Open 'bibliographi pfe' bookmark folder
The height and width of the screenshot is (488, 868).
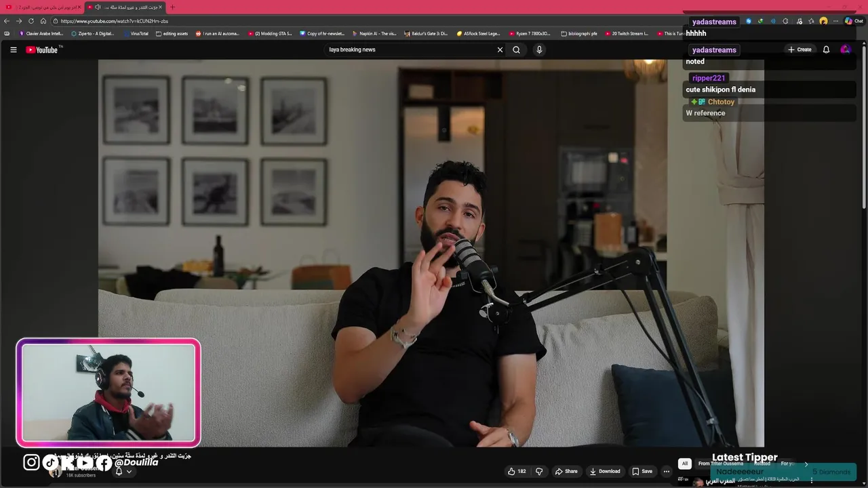tap(578, 33)
